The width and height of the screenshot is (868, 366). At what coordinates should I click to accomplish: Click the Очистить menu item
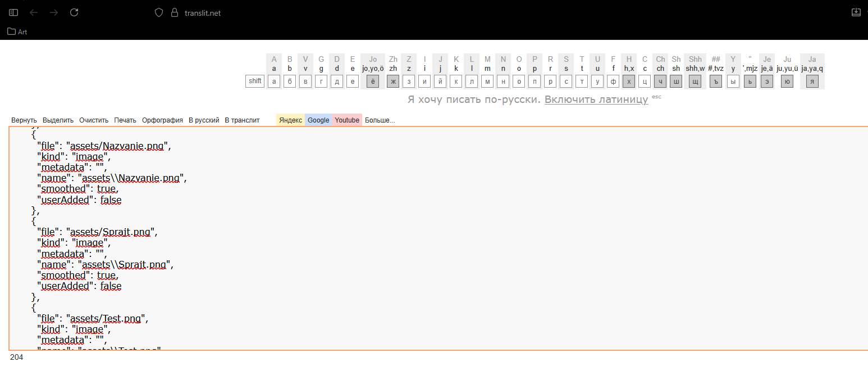tap(94, 120)
